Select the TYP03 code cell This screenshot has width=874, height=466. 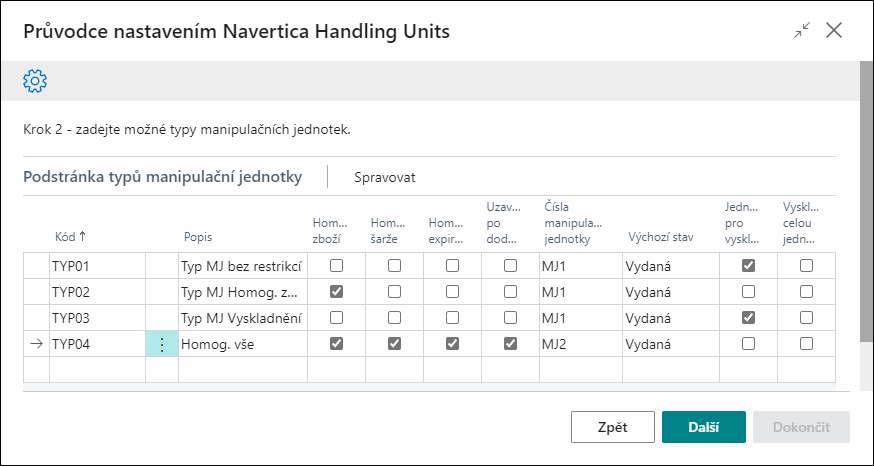point(98,318)
